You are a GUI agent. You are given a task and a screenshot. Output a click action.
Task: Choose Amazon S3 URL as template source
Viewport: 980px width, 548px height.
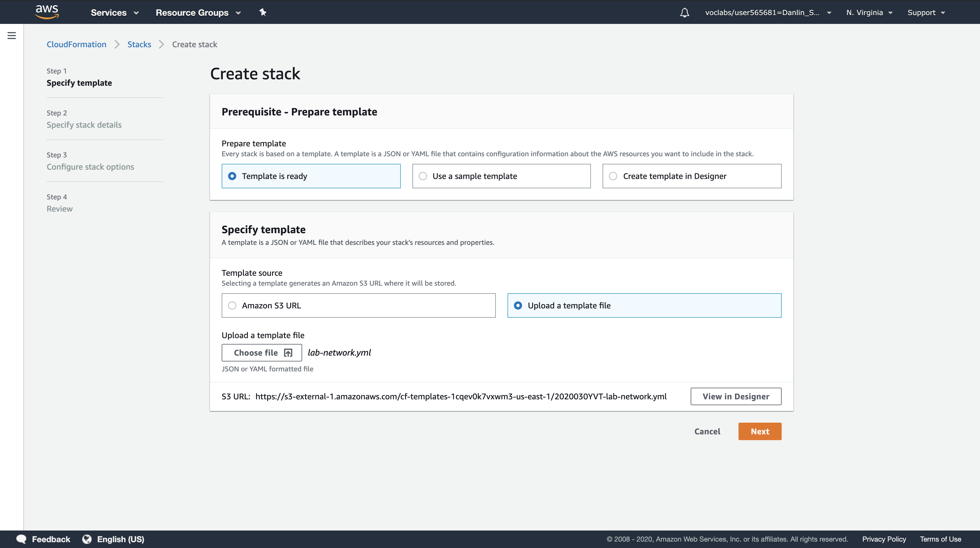232,305
